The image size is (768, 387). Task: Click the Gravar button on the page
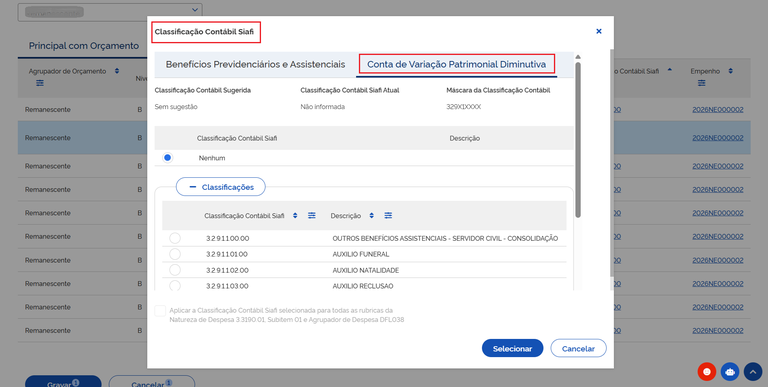coord(63,382)
